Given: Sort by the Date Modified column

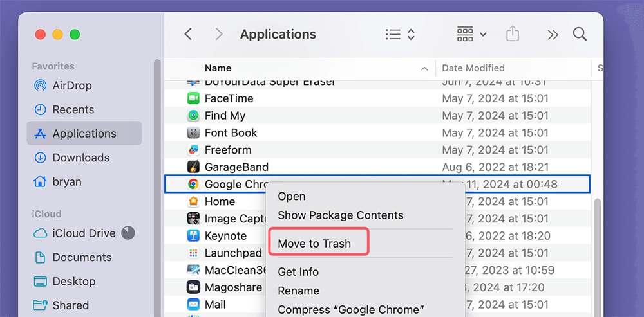Looking at the screenshot, I should tap(473, 68).
